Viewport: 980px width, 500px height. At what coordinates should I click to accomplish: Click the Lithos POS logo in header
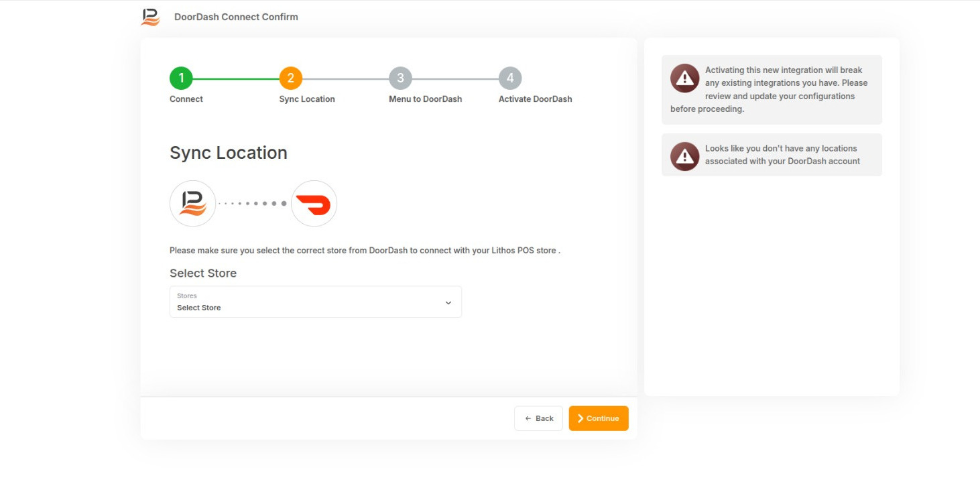click(151, 17)
